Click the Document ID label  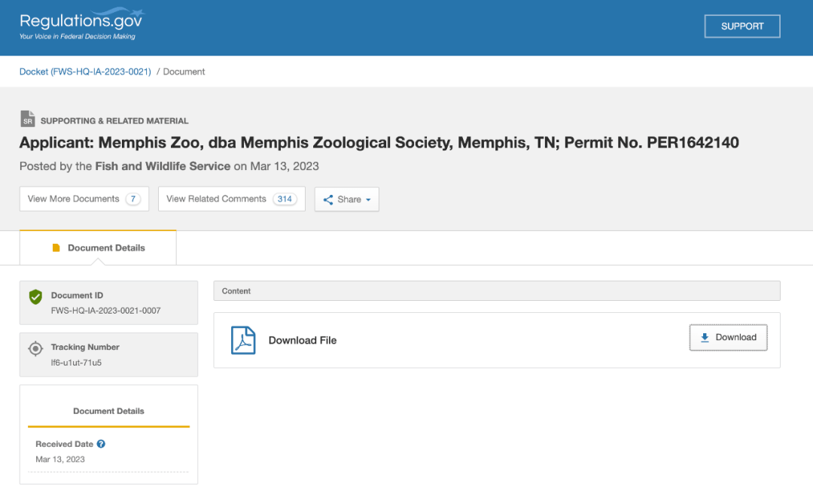pos(77,295)
